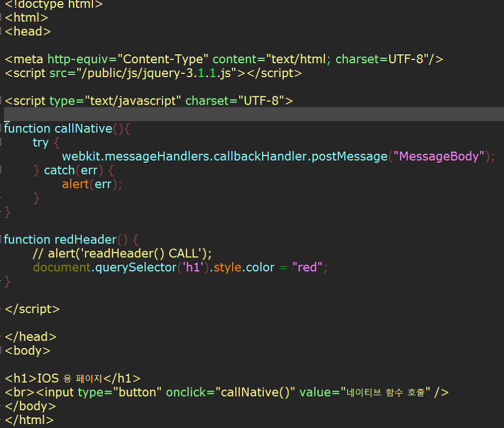
Task: Click the document keyword
Action: [62, 267]
